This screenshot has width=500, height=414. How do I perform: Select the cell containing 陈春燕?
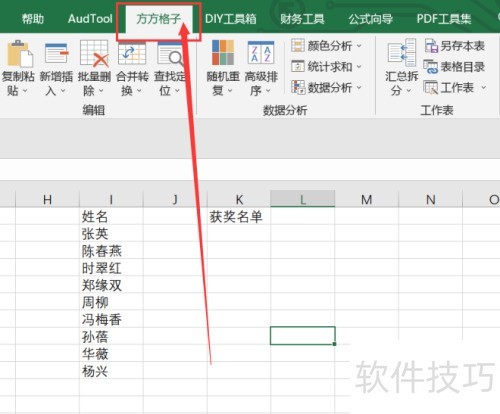(x=111, y=251)
